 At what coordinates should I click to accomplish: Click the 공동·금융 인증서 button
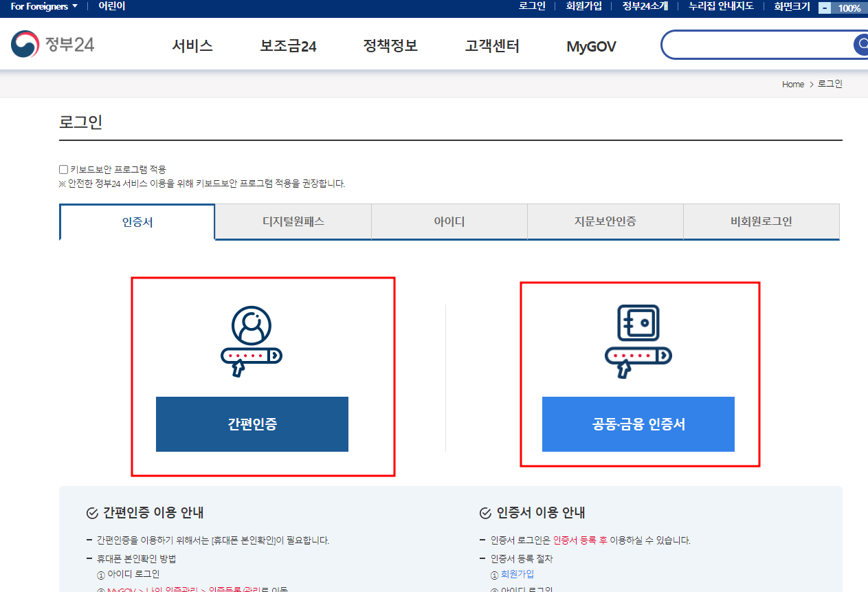click(x=638, y=424)
